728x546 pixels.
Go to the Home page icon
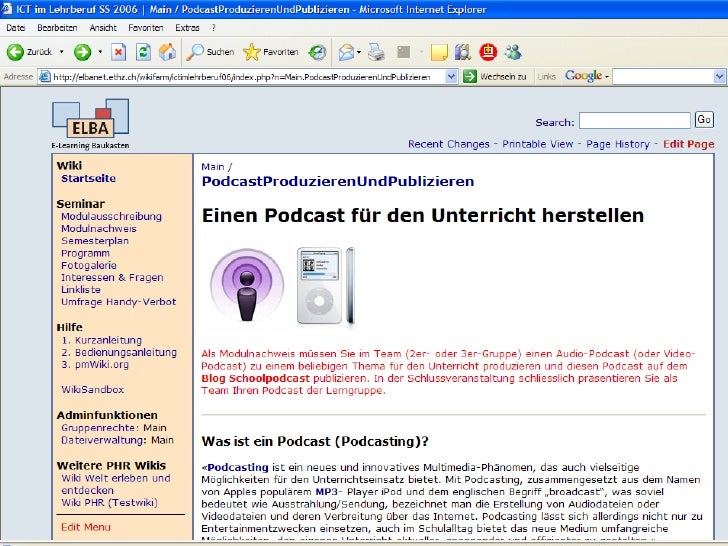[x=167, y=52]
